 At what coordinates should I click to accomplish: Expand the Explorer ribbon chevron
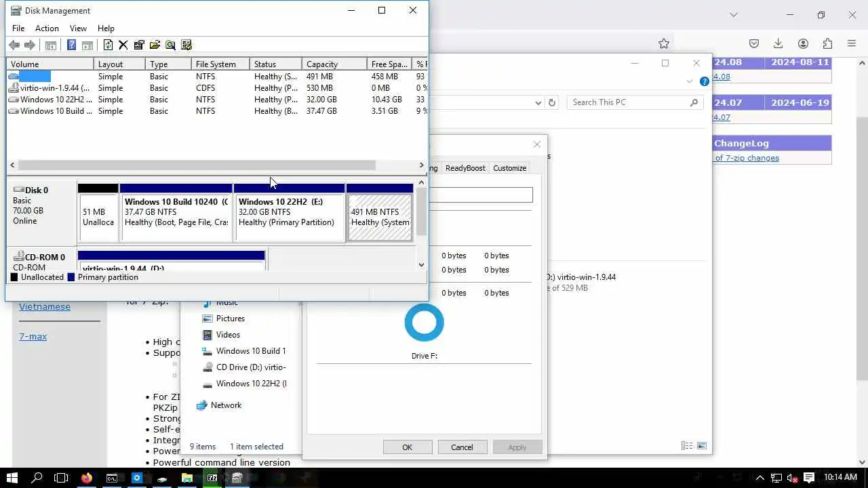point(690,81)
